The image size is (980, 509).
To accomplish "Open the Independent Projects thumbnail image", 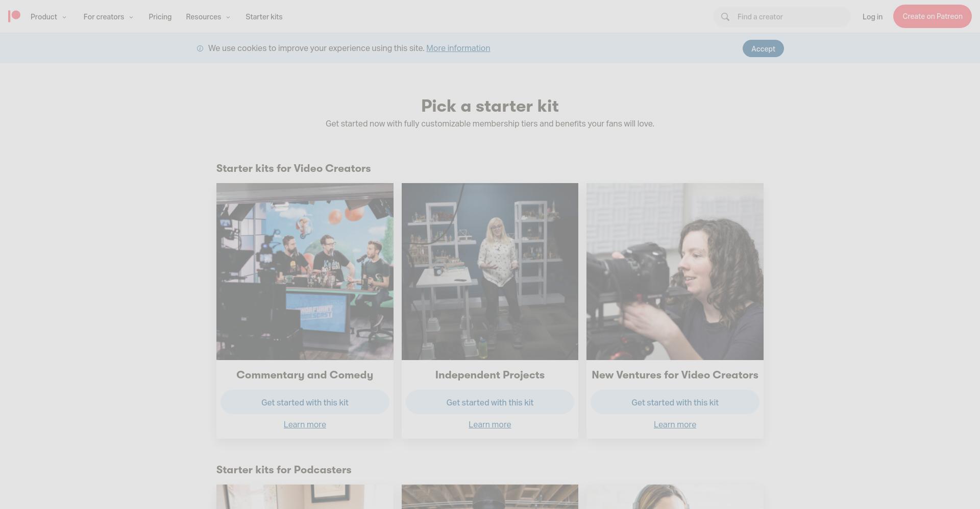I will [x=490, y=271].
